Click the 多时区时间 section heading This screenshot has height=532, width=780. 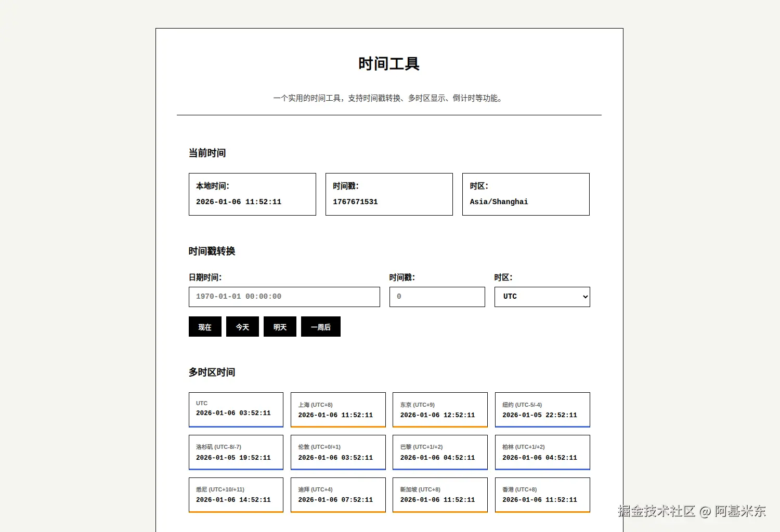point(212,372)
